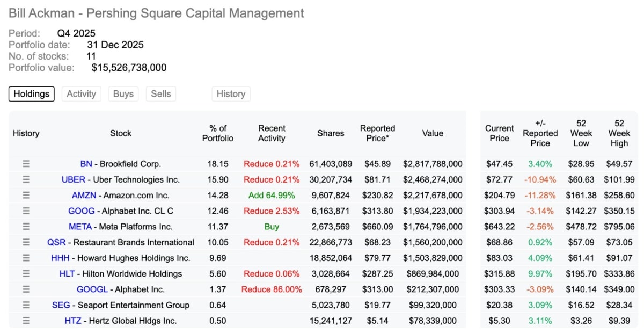Open the Buys tab

pos(123,93)
